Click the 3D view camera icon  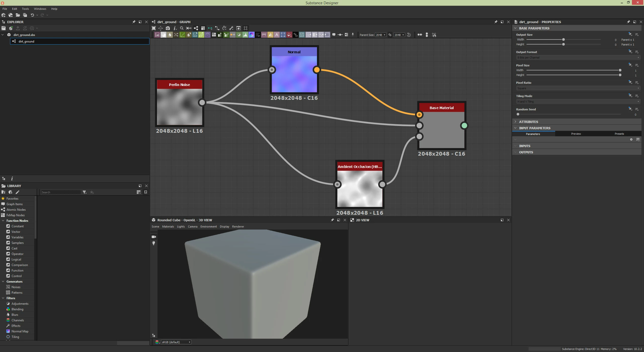(154, 237)
